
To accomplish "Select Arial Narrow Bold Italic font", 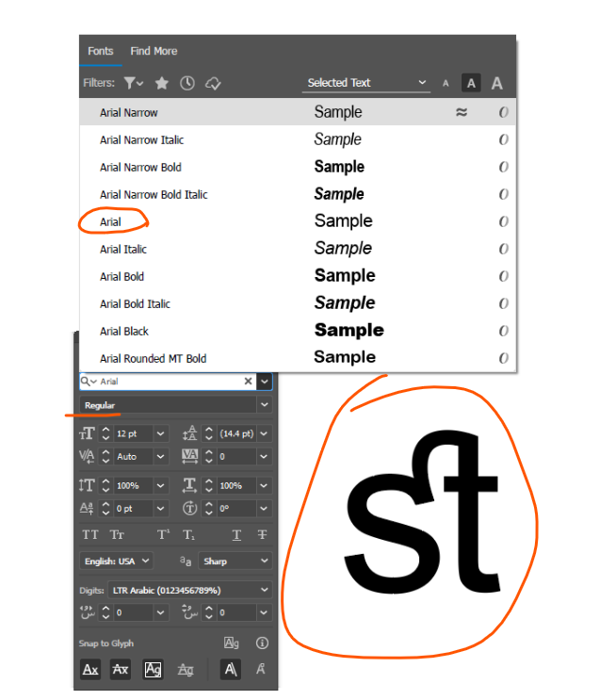I will tap(298, 194).
